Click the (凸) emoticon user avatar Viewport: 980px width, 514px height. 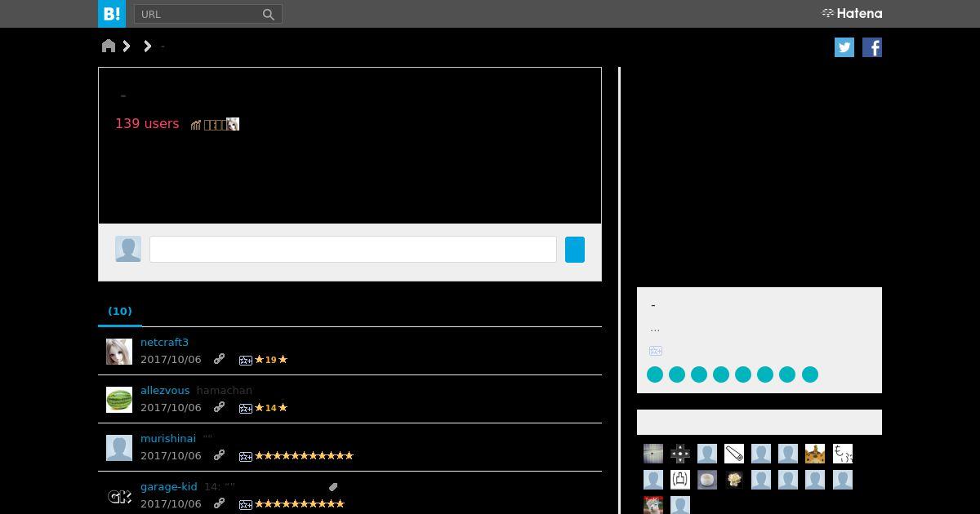pos(680,480)
